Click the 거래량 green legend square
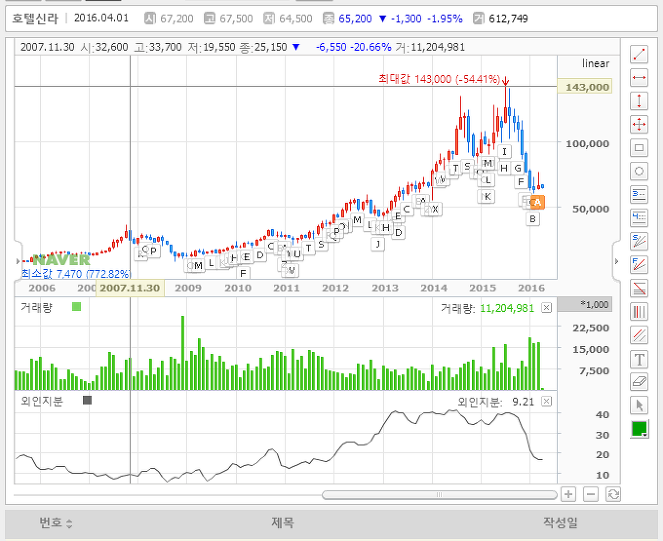 pos(77,307)
